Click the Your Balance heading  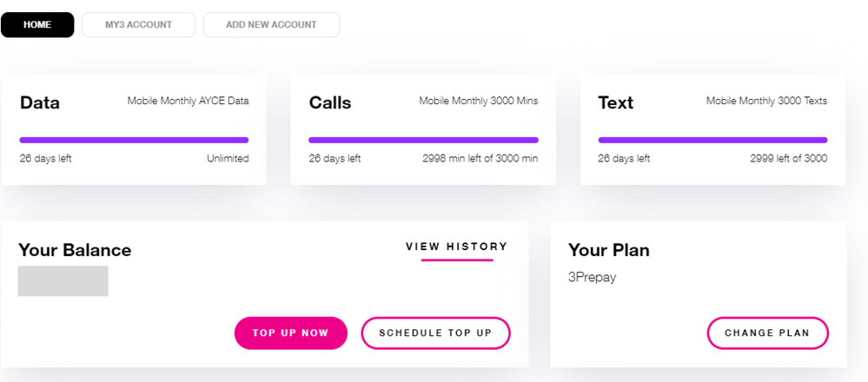tap(75, 251)
